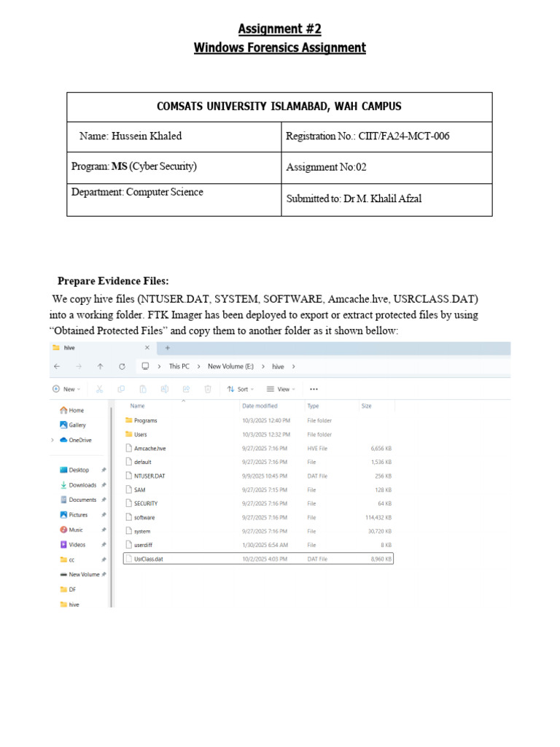Click the Back arrow in Explorer
Image resolution: width=560 pixels, height=747 pixels.
pos(57,366)
